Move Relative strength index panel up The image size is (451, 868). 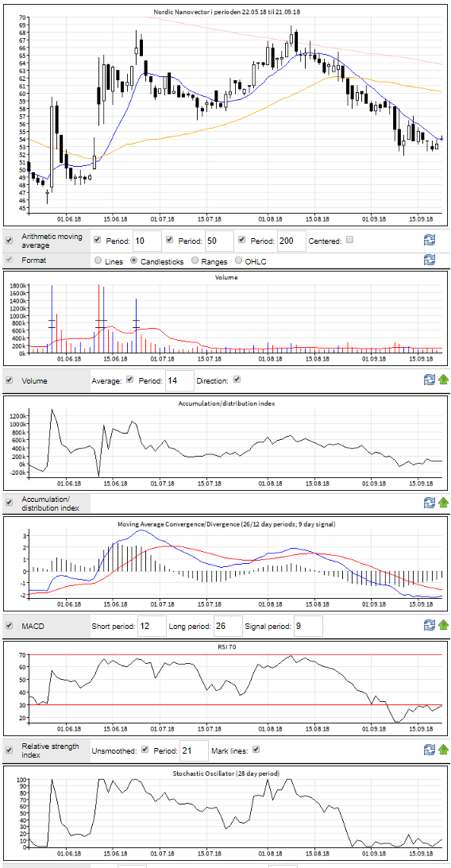coord(443,750)
